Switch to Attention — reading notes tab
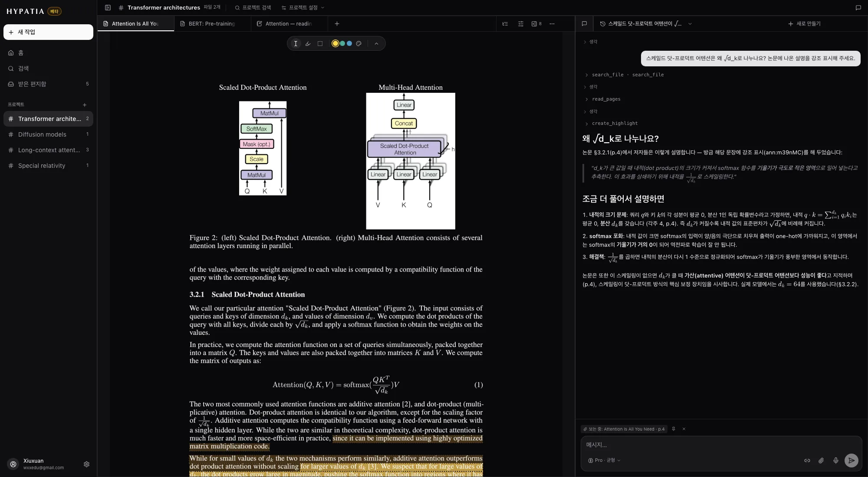 click(289, 24)
